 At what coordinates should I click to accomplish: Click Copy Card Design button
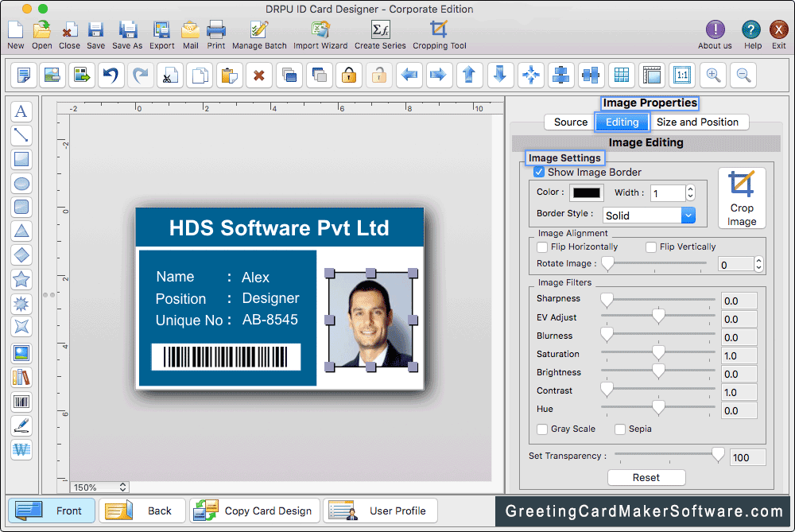click(255, 511)
